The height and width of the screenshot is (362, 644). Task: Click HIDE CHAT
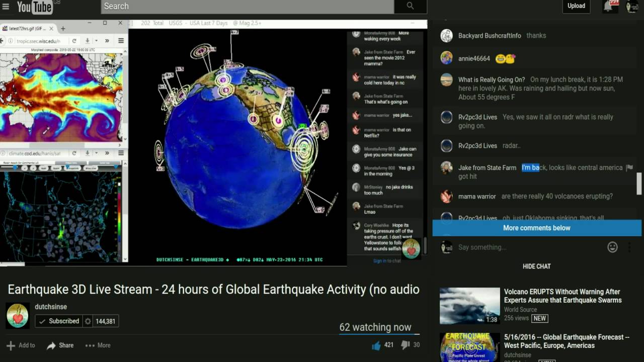tap(537, 266)
